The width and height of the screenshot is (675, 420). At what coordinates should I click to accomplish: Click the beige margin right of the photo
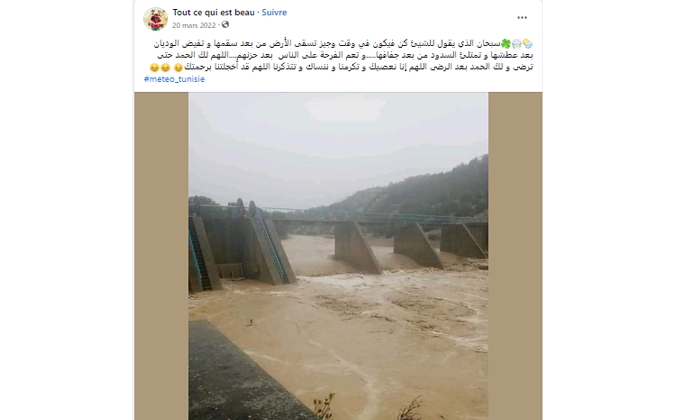coord(515,256)
